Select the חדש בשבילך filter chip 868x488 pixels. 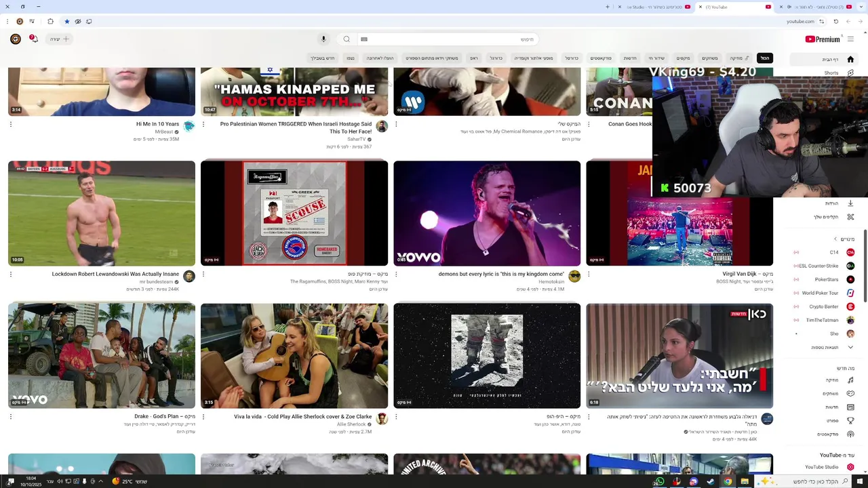tap(323, 58)
